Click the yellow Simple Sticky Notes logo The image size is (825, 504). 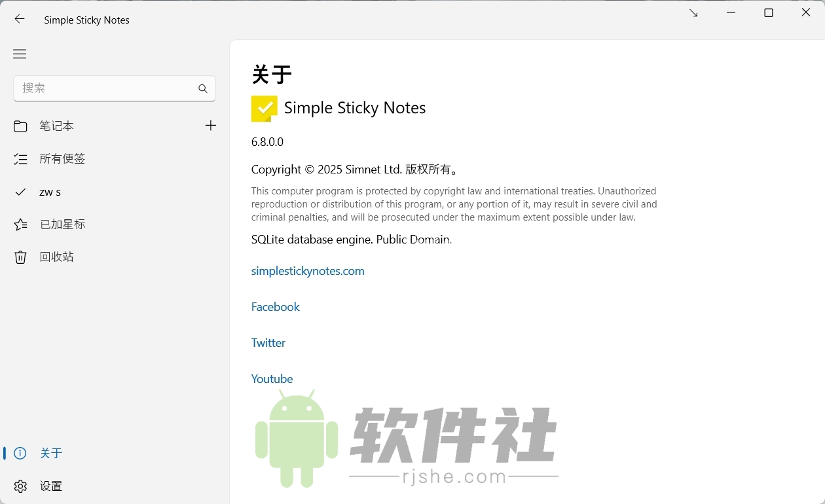264,108
